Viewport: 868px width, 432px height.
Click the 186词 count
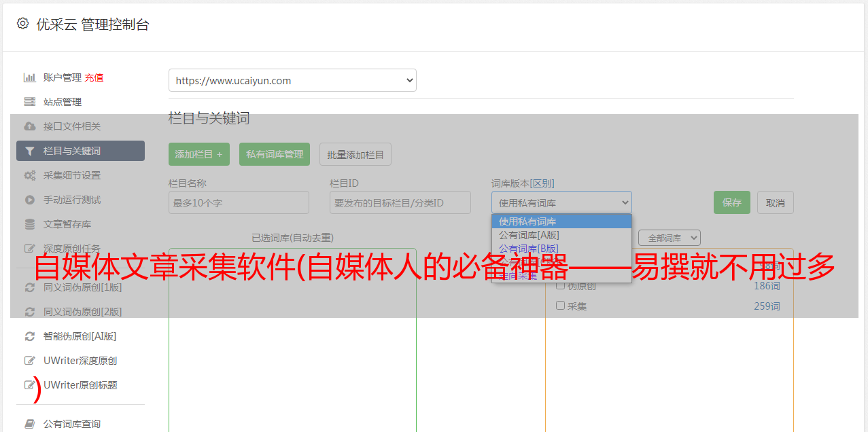point(767,286)
